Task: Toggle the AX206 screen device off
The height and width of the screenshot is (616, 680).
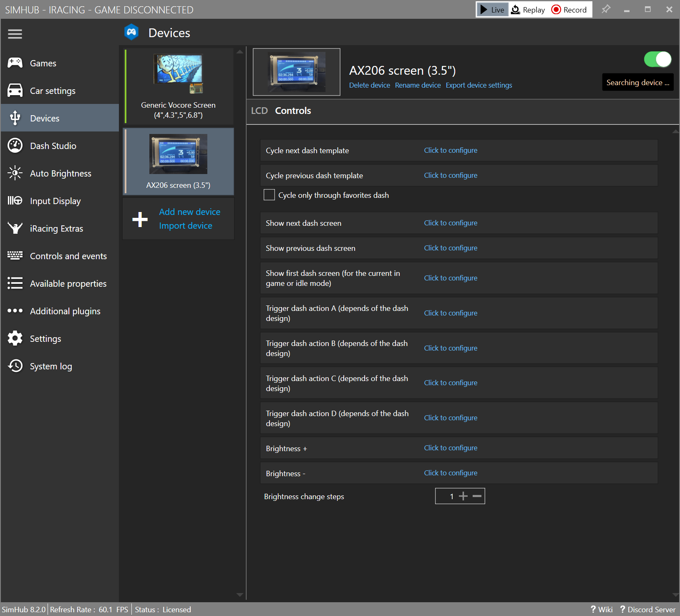Action: tap(657, 59)
